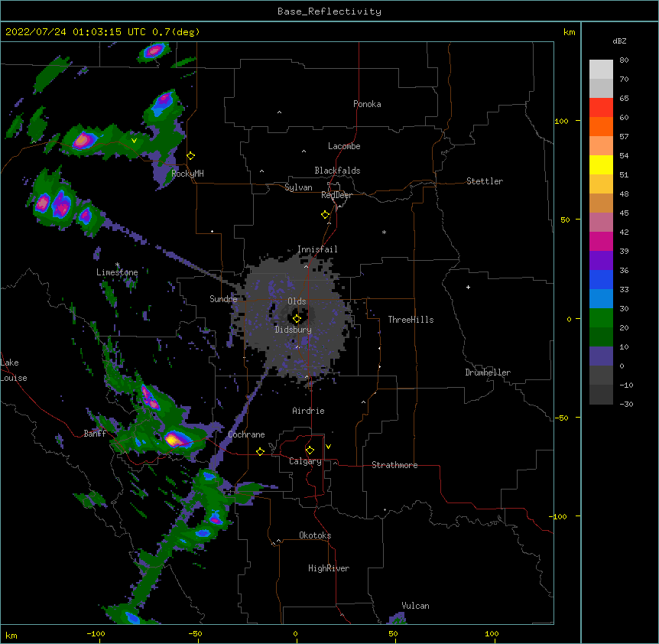Select the Lake Louise label
This screenshot has width=659, height=644.
click(14, 370)
